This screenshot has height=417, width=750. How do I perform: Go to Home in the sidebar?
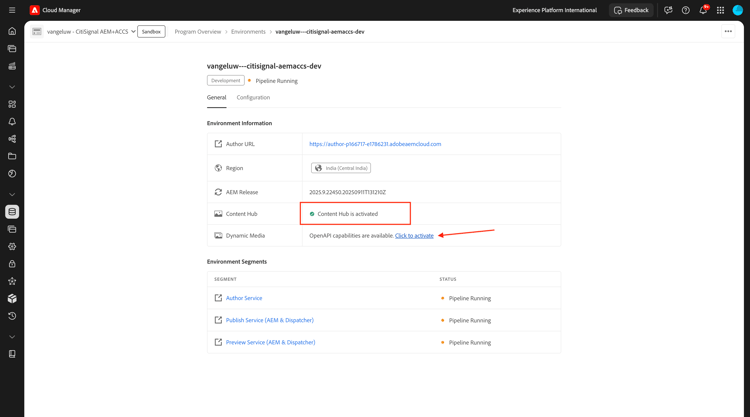pyautogui.click(x=12, y=31)
